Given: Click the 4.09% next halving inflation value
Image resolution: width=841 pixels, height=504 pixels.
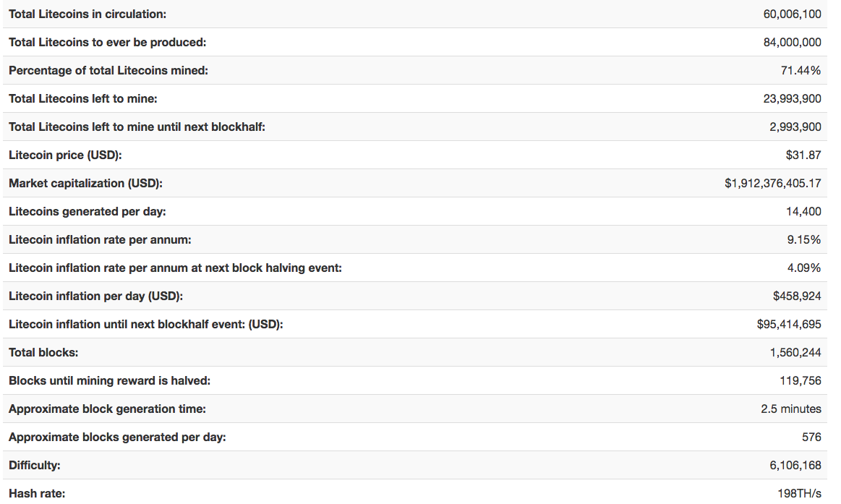Looking at the screenshot, I should pos(803,268).
